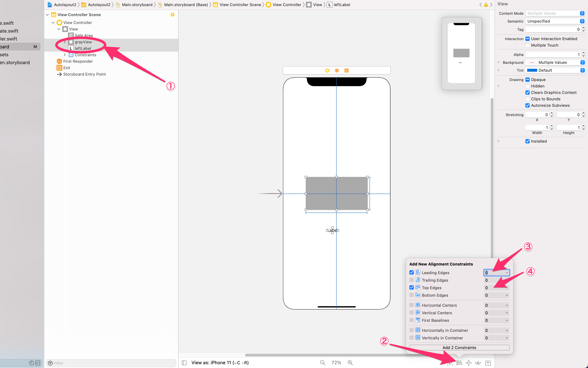Open the Add New Constraints (Pin) icon

tap(469, 363)
